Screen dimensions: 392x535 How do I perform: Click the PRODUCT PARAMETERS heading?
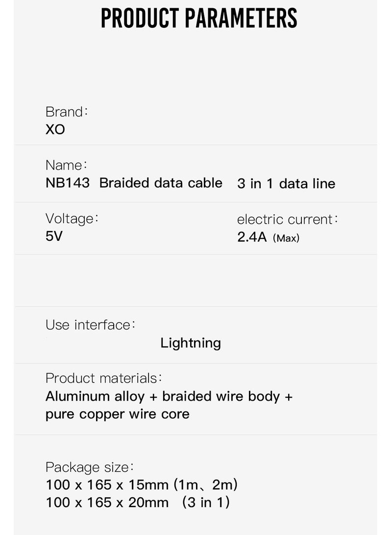199,18
